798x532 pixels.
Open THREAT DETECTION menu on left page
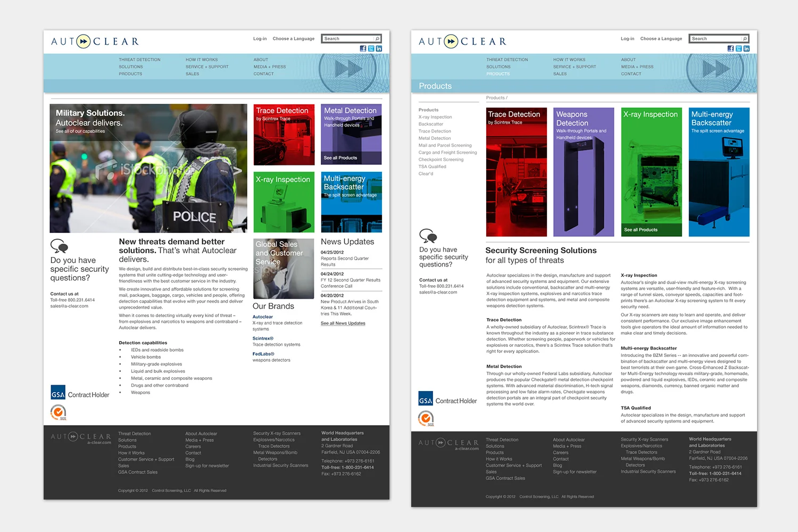pyautogui.click(x=139, y=60)
